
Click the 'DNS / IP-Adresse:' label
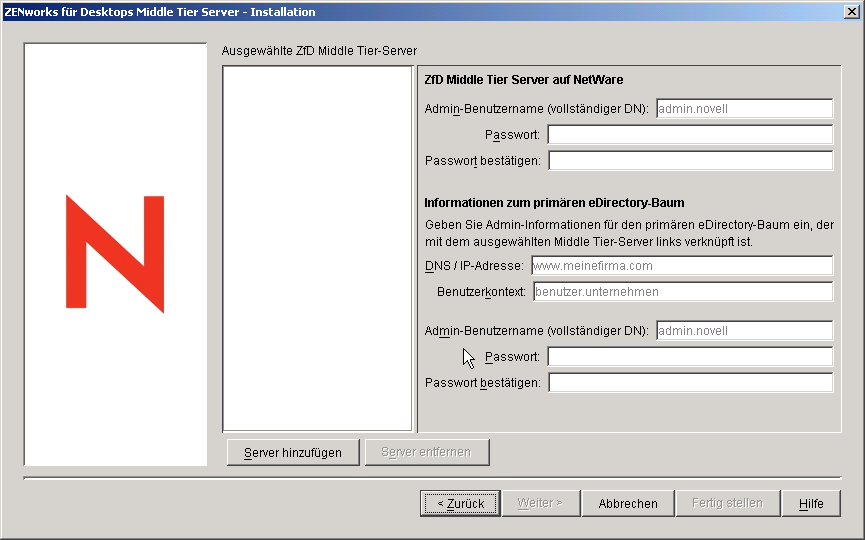click(x=474, y=266)
